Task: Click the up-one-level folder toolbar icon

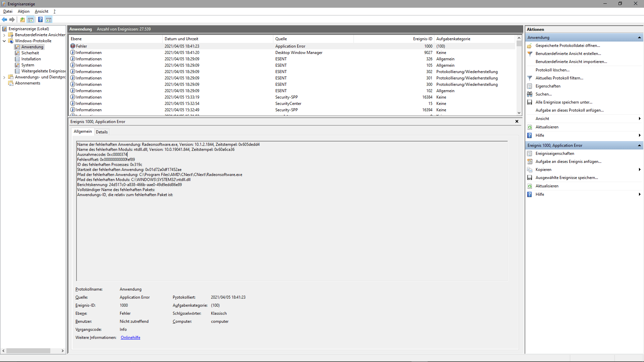Action: (x=22, y=19)
